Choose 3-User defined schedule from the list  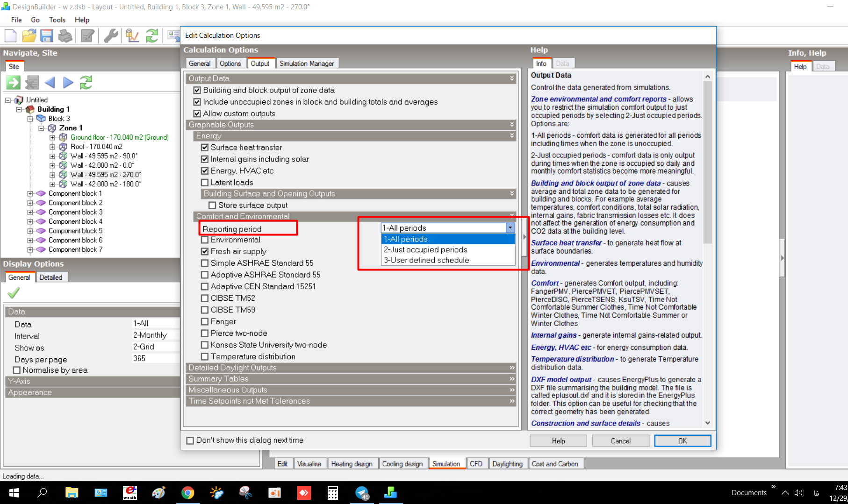(448, 260)
